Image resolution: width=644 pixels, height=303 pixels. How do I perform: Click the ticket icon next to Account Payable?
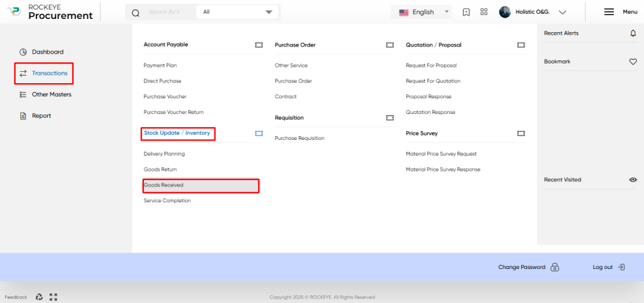[x=258, y=45]
